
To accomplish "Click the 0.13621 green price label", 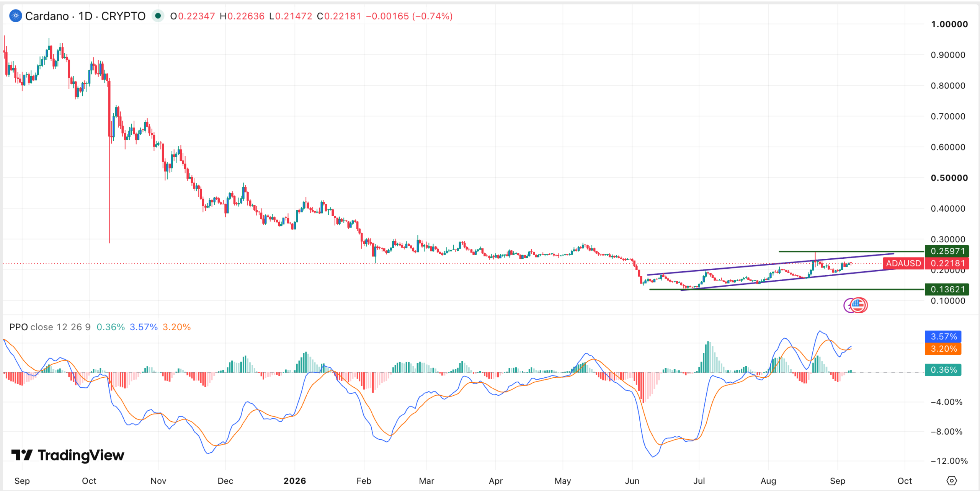I will point(947,289).
